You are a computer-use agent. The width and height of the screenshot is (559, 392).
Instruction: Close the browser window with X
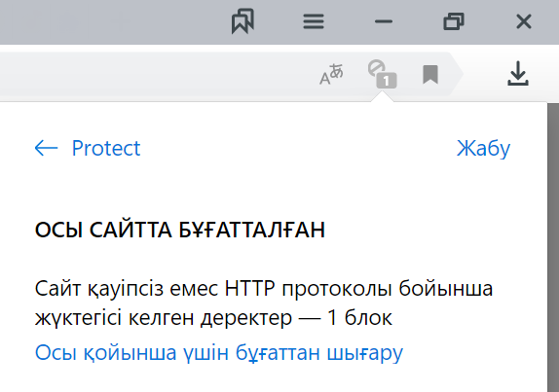click(x=524, y=21)
